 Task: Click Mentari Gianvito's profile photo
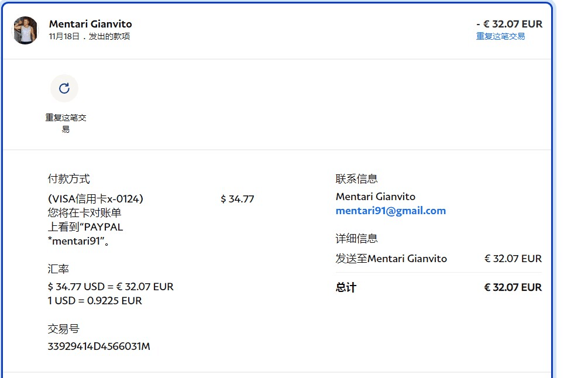tap(26, 30)
